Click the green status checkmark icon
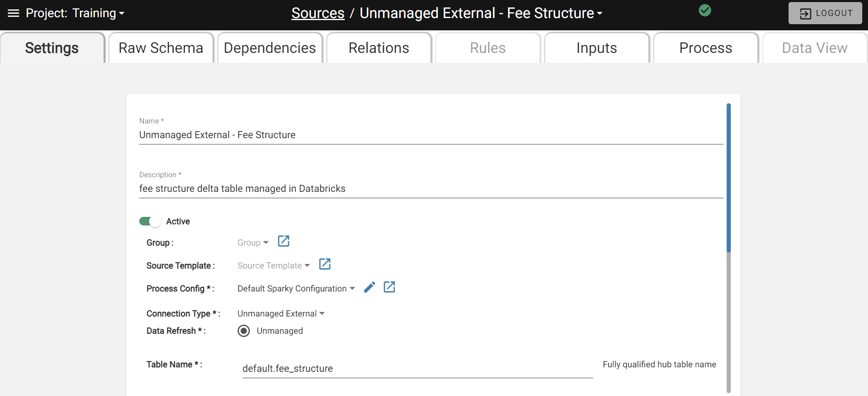This screenshot has height=396, width=868. [705, 10]
